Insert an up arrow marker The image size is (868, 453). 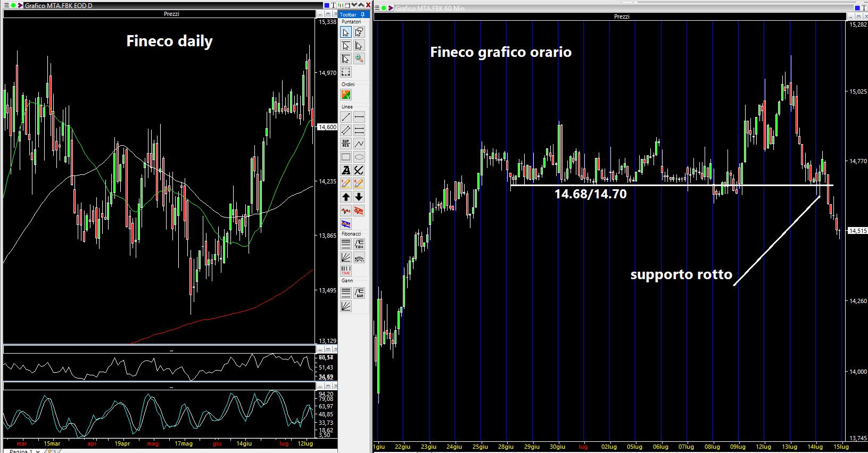click(x=346, y=197)
